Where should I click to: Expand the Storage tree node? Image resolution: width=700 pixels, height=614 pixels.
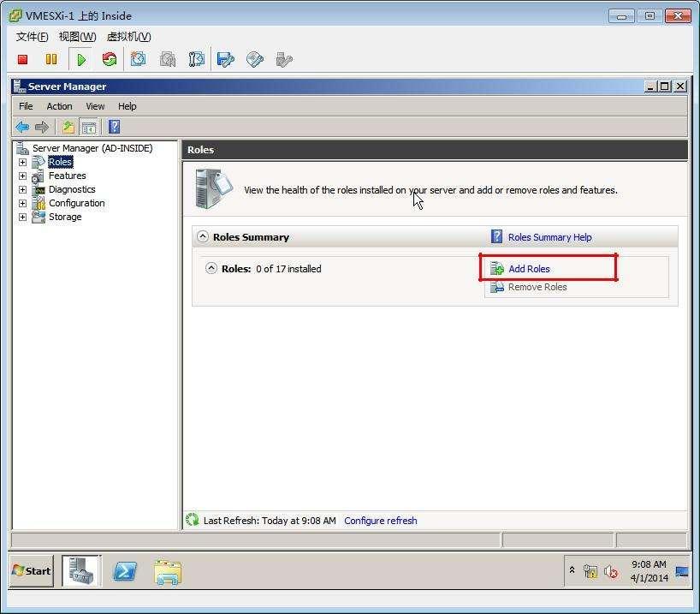23,218
